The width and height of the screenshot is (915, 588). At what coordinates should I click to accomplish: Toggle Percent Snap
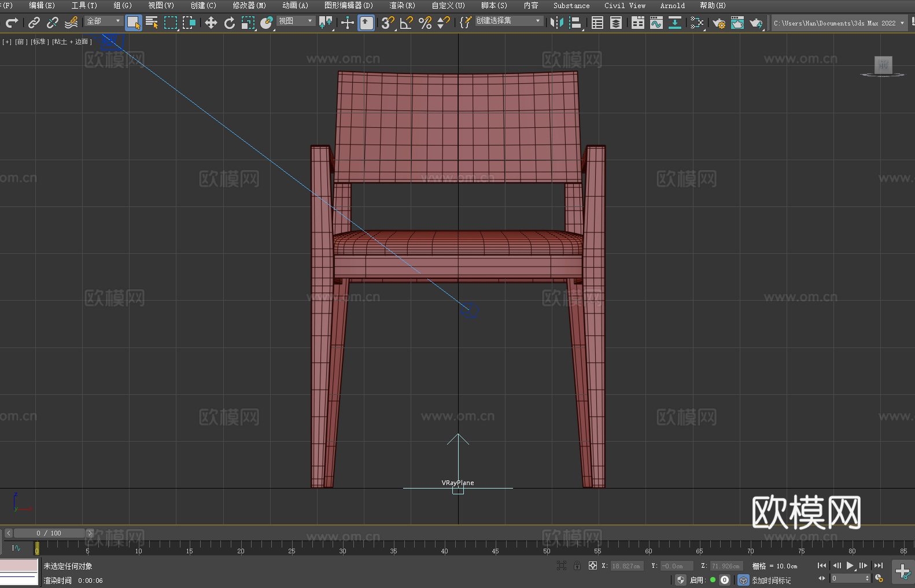click(425, 23)
